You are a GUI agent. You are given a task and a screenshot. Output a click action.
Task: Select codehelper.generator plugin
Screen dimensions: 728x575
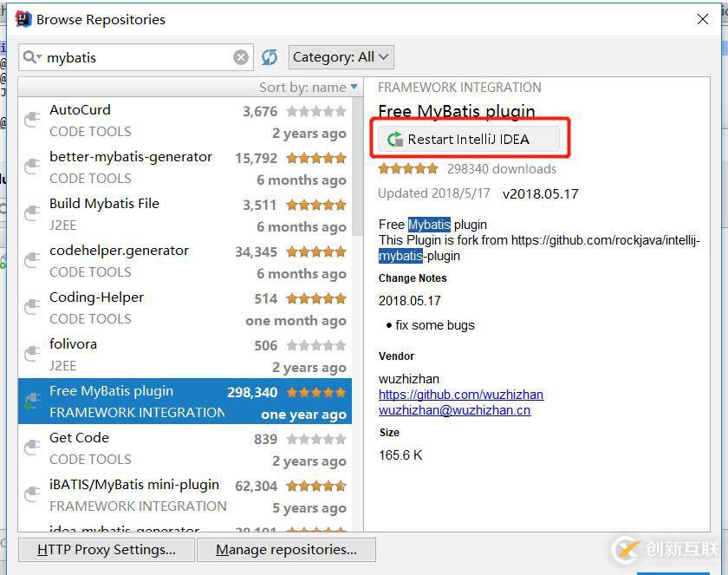click(185, 262)
